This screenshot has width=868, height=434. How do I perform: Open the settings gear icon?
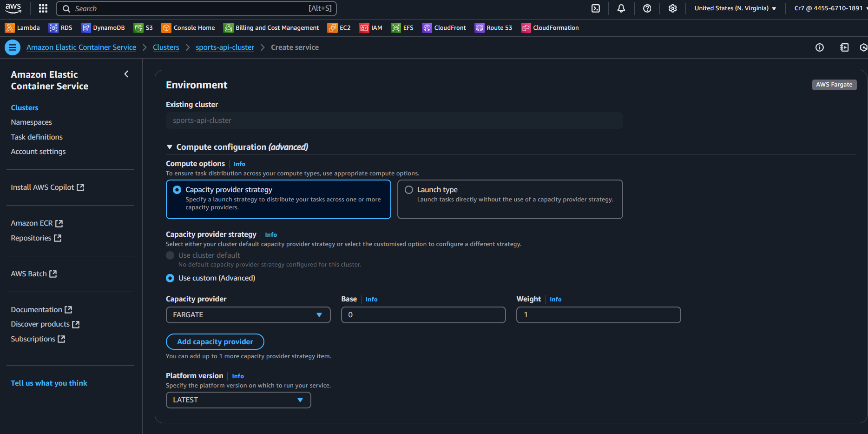click(x=672, y=8)
